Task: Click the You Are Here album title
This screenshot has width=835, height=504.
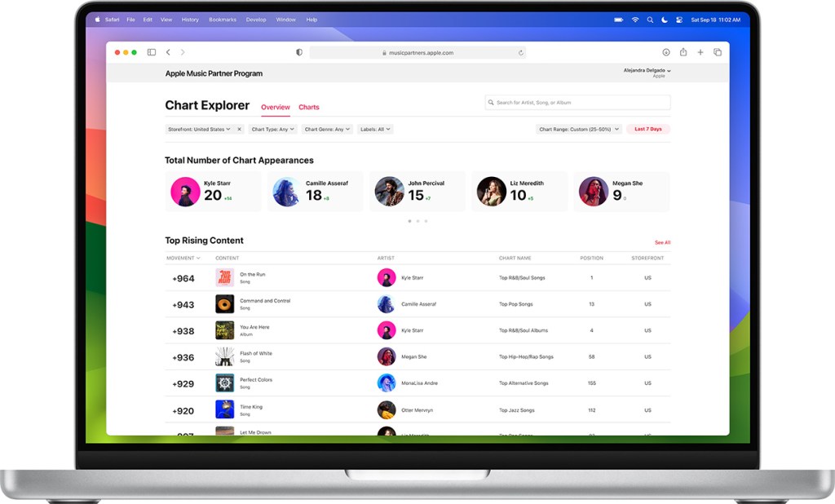Action: (254, 327)
